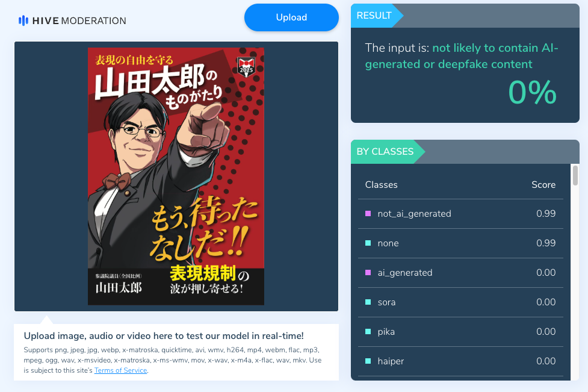Viewport: 588px width, 392px height.
Task: Click the cyan square beside none
Action: tap(368, 243)
